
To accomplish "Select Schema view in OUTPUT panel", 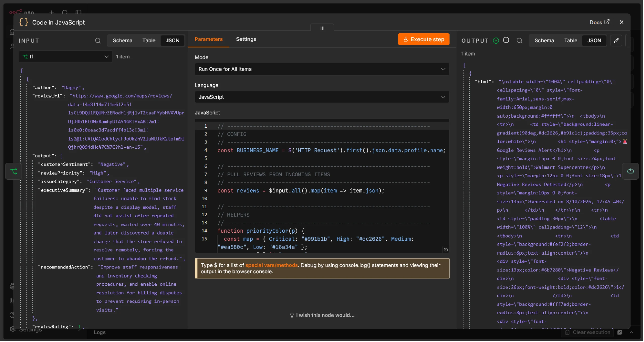I will [545, 41].
